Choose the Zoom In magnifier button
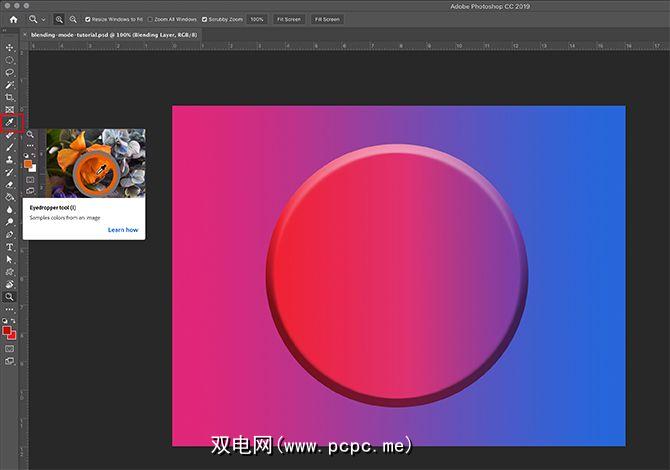Viewport: 670px width, 470px height. tap(59, 19)
